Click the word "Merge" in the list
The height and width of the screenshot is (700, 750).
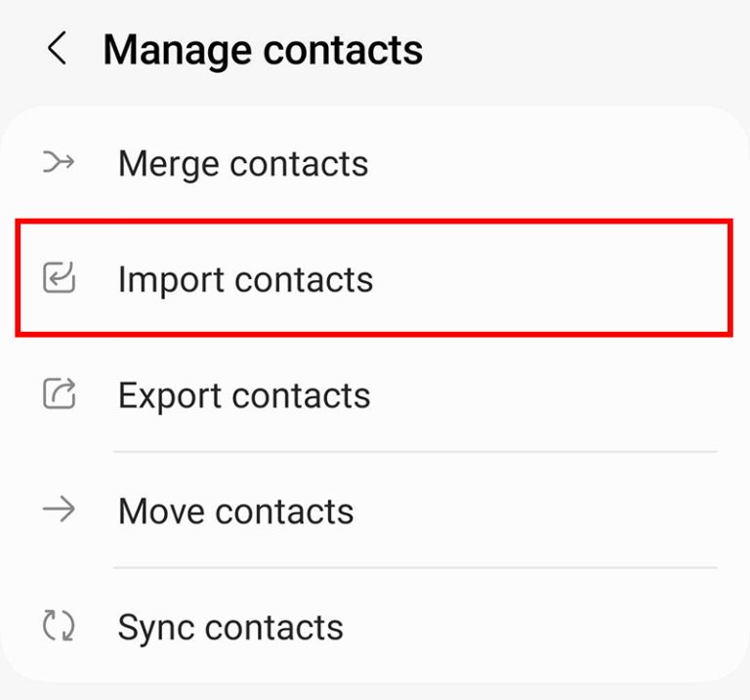(168, 164)
